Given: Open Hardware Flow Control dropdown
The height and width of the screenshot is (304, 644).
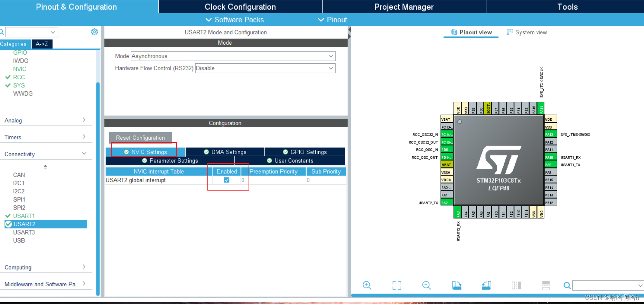Looking at the screenshot, I should (265, 68).
